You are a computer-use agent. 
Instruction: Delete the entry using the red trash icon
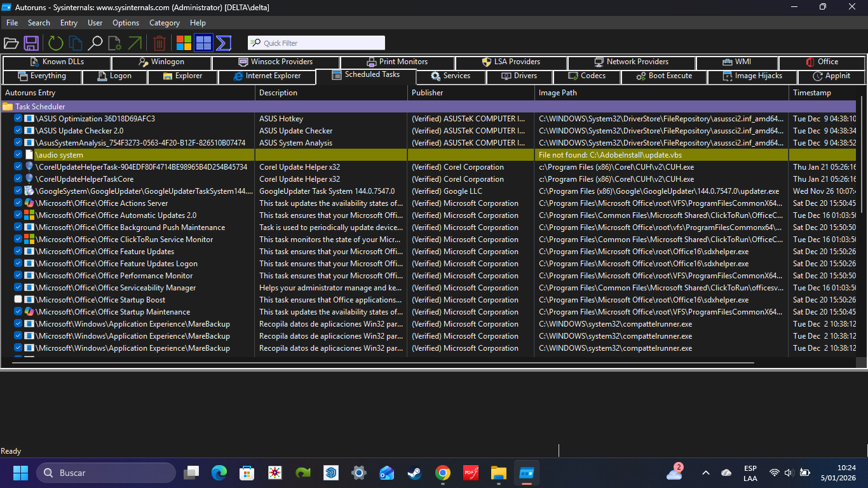tap(159, 43)
